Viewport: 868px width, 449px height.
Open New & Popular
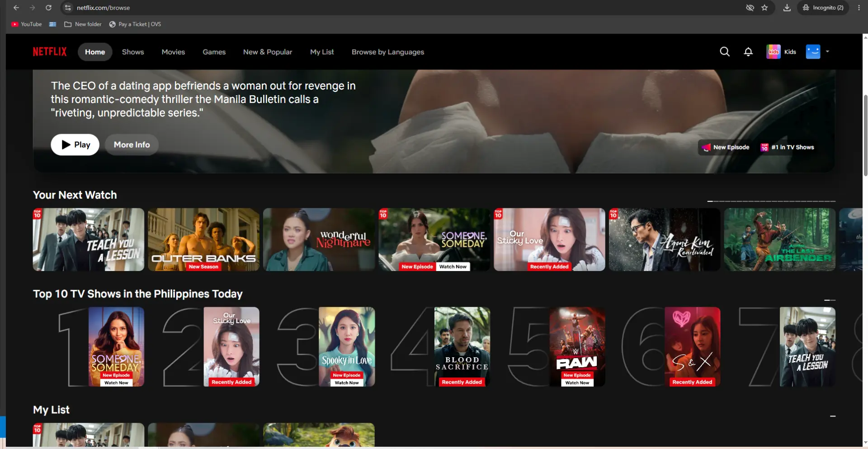click(268, 52)
